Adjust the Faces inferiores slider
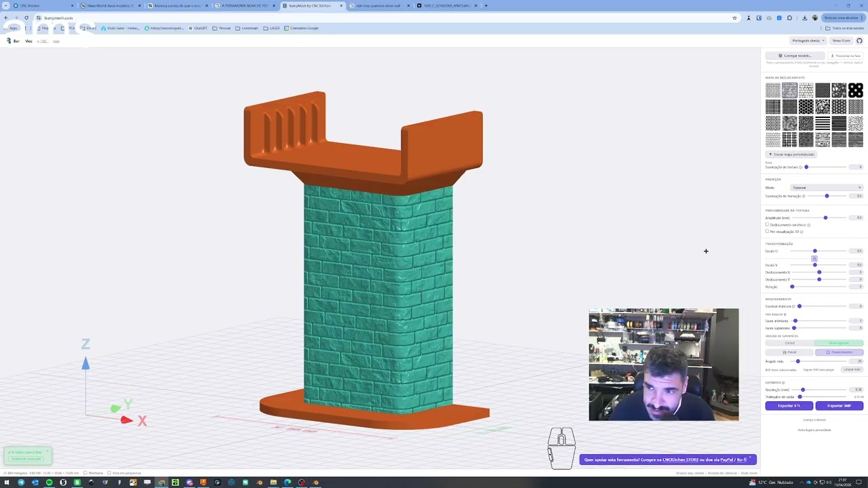This screenshot has width=868, height=488. [x=819, y=321]
